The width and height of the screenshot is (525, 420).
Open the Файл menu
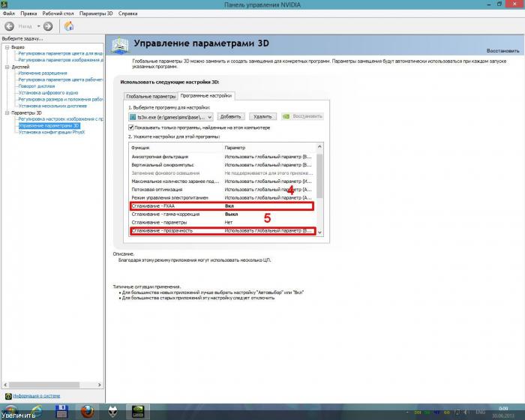(9, 13)
